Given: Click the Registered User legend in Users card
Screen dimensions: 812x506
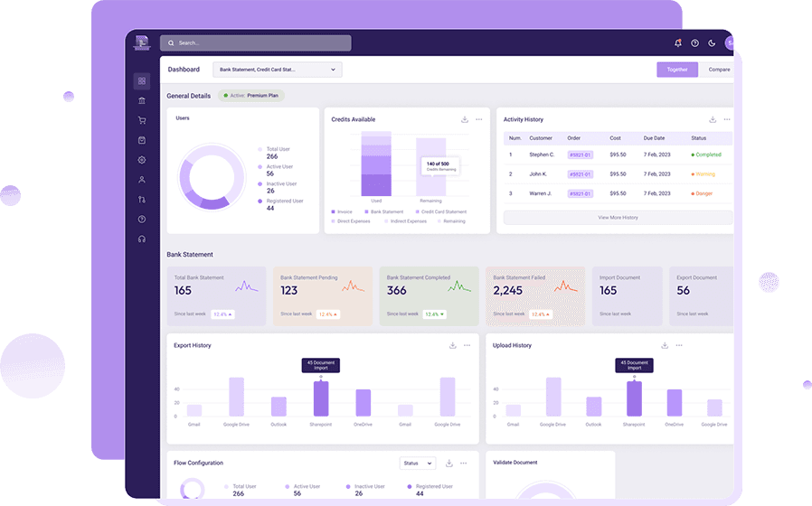Looking at the screenshot, I should coord(280,204).
